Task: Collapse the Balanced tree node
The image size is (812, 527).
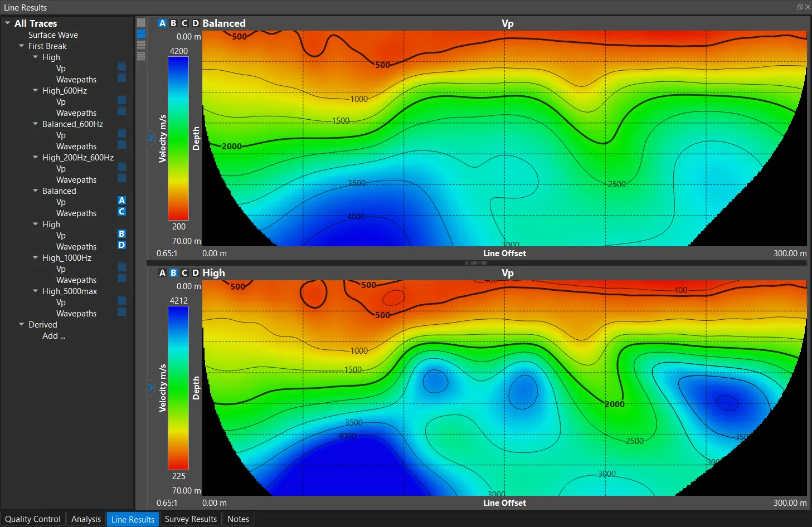Action: coord(36,191)
